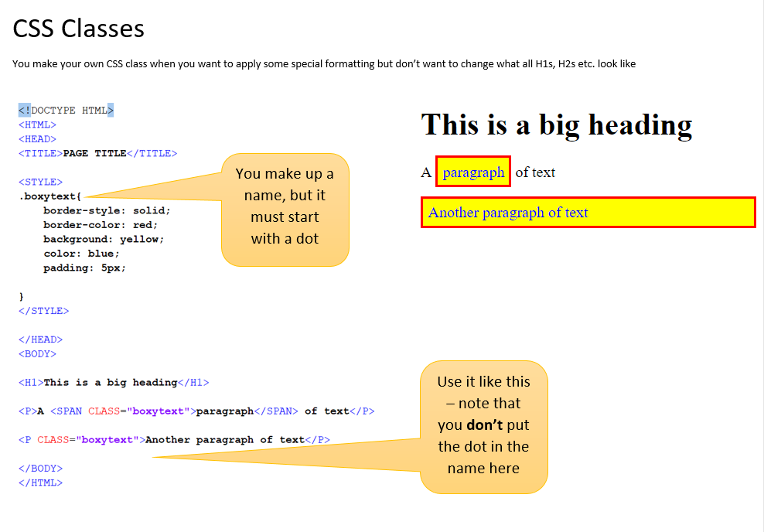The image size is (764, 532).
Task: Click the opening <BODY> tag
Action: [x=37, y=354]
